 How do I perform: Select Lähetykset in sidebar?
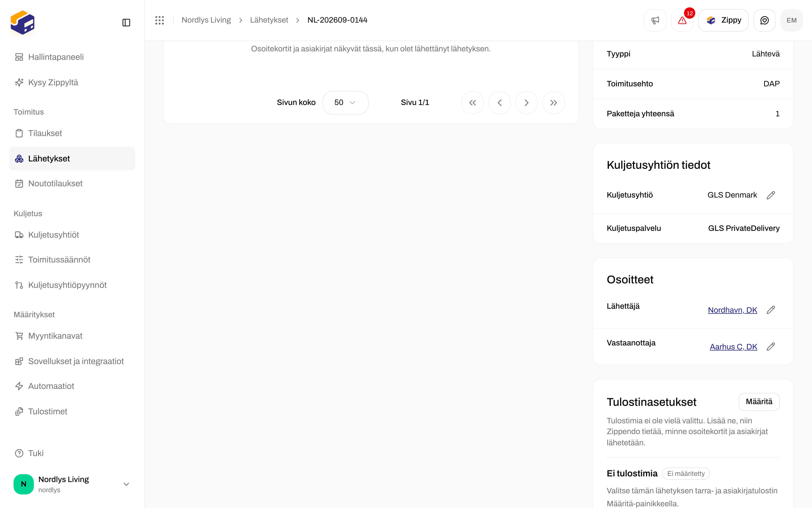72,159
